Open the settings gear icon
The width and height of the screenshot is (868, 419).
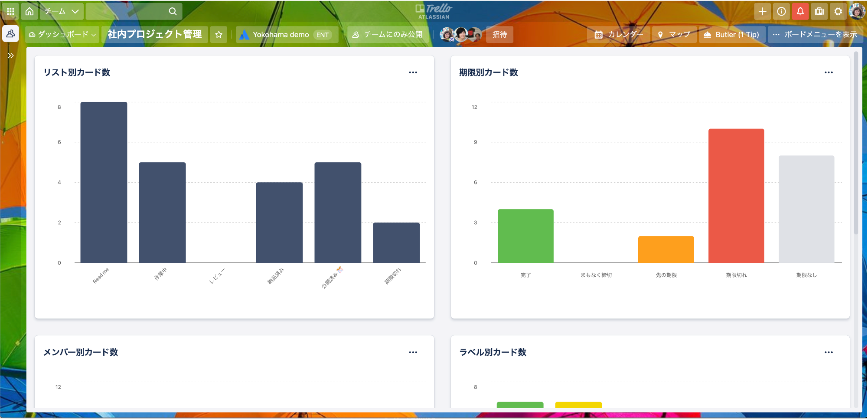[x=838, y=11]
